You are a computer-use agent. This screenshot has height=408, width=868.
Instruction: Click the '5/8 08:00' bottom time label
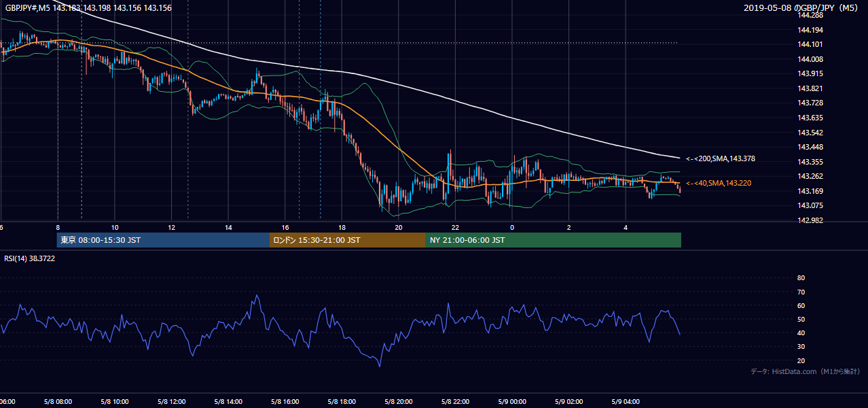pyautogui.click(x=58, y=401)
